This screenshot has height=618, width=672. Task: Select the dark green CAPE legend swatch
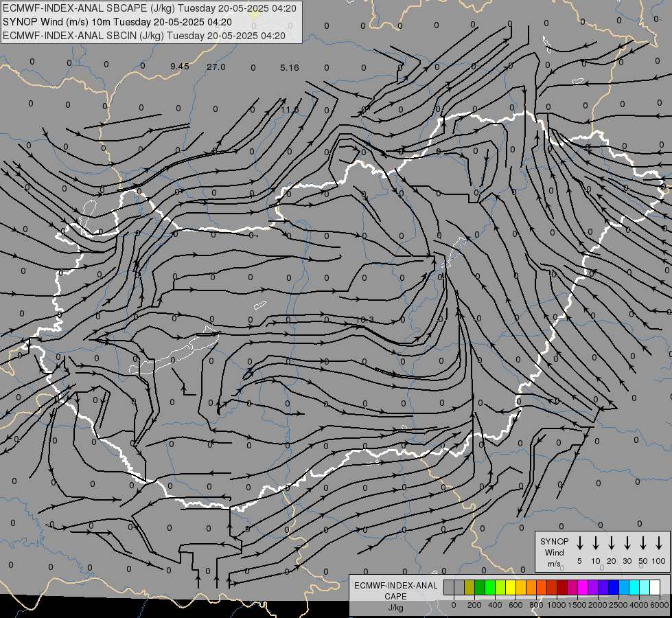click(x=480, y=587)
